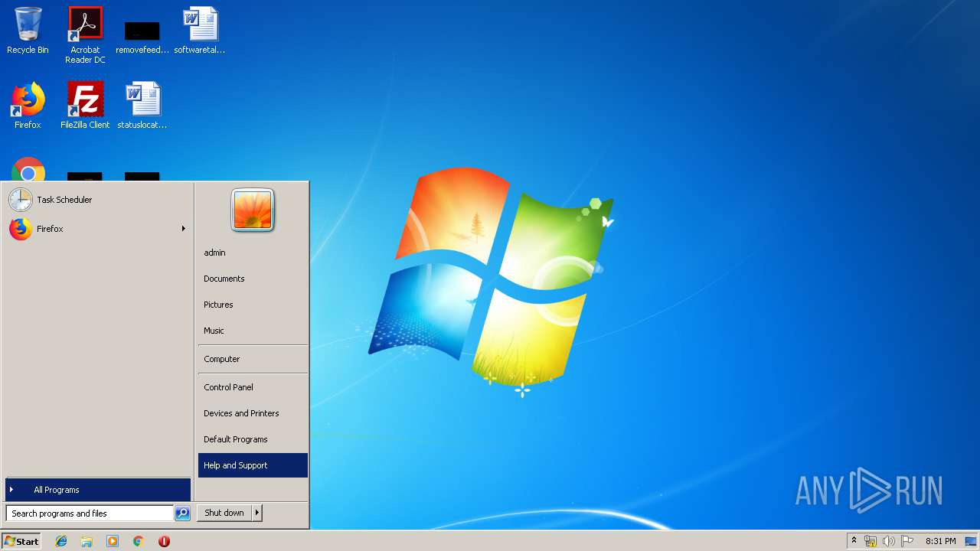
Task: Launch Acrobat Reader DC from desktop
Action: coord(85,35)
